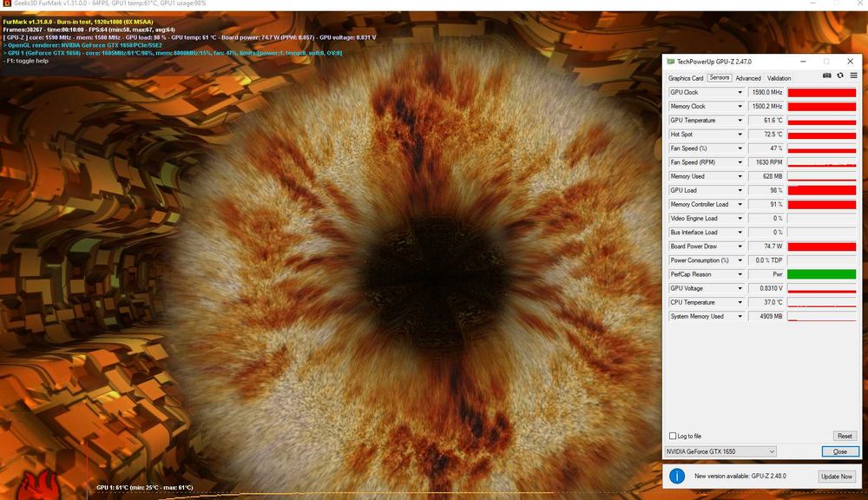
Task: Click the 37.0 °C CPU Temperature value
Action: coord(766,302)
